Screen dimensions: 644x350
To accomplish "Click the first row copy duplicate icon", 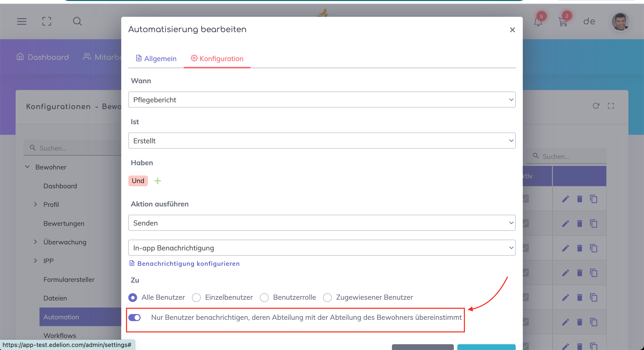I will click(594, 199).
